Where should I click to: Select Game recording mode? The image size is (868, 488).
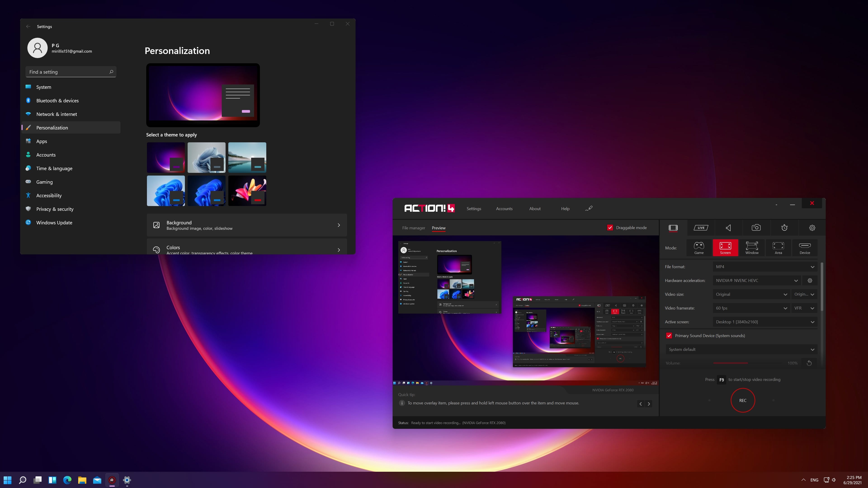point(699,248)
